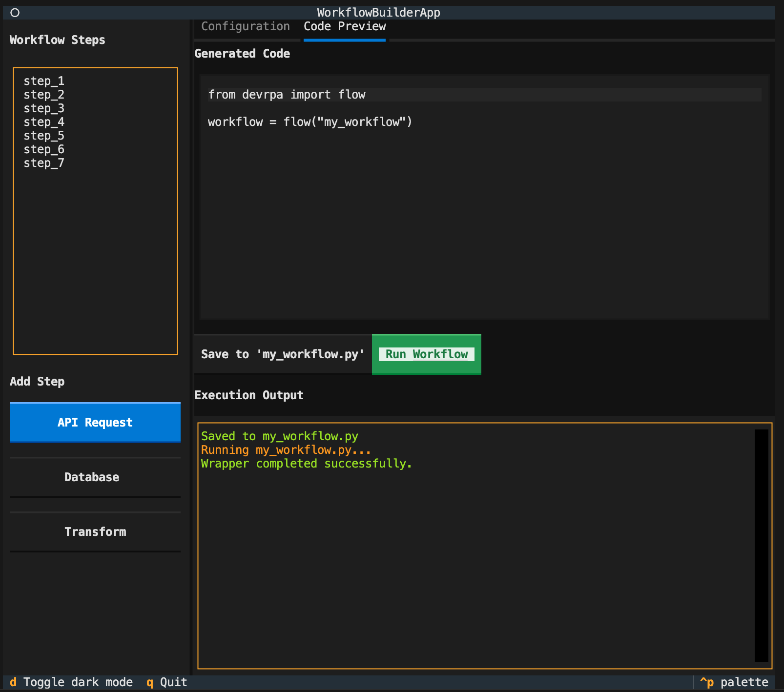The width and height of the screenshot is (784, 692).
Task: Open the command palette circle icon in header
Action: (15, 13)
